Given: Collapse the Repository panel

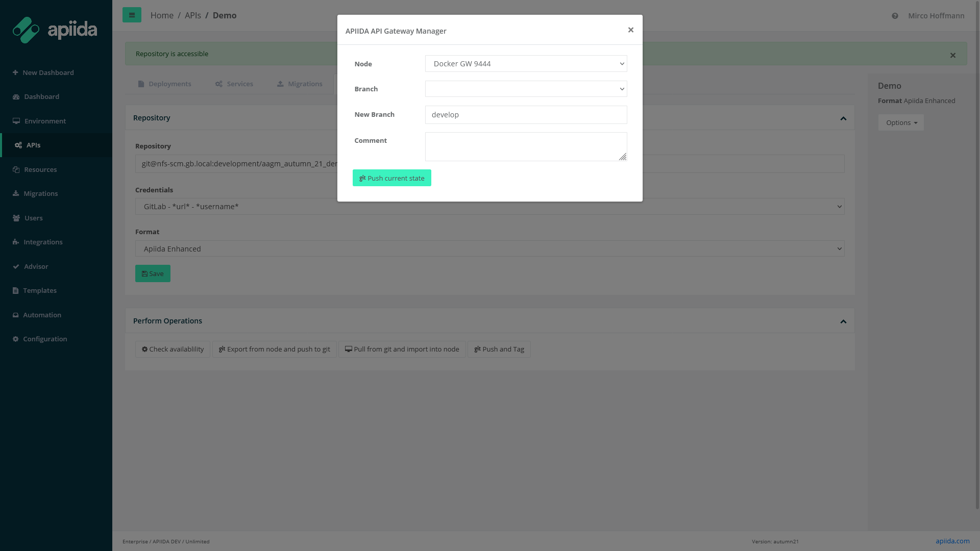Looking at the screenshot, I should point(843,118).
